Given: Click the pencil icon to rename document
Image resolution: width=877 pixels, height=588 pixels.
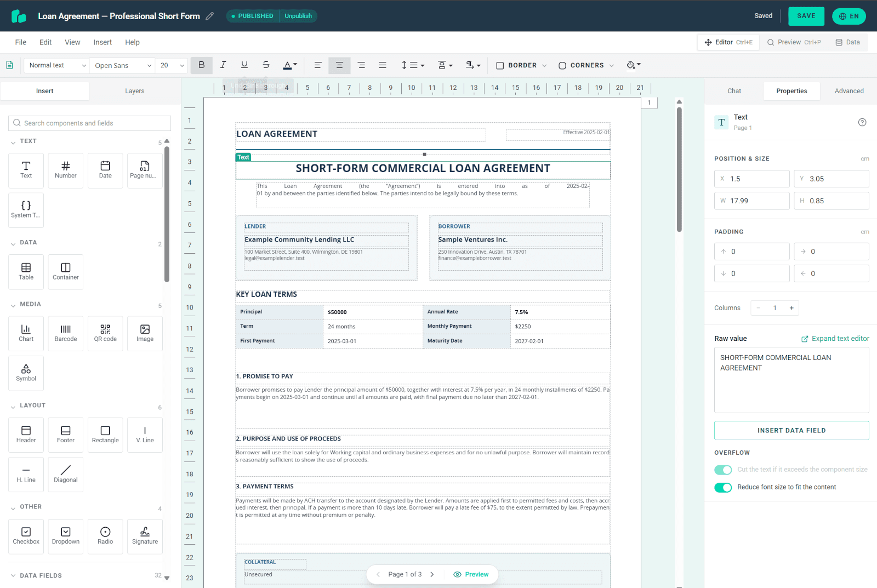Looking at the screenshot, I should (209, 16).
